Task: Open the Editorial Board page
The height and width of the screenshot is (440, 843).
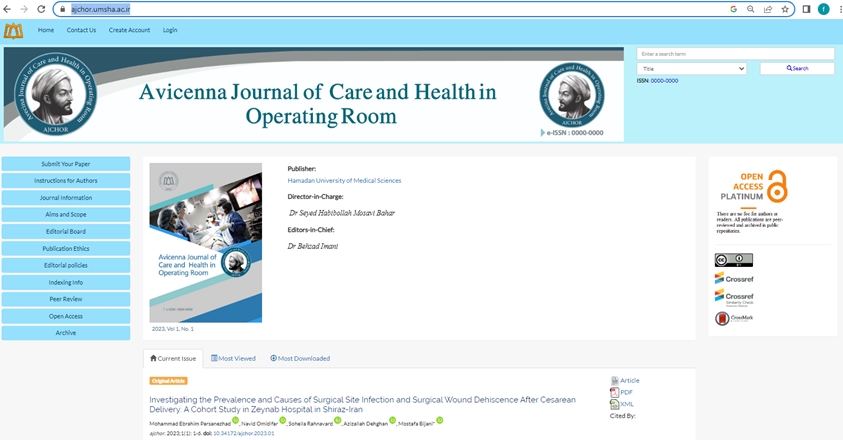Action: [x=66, y=232]
